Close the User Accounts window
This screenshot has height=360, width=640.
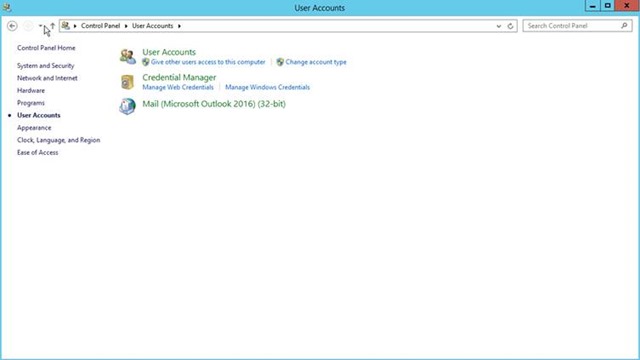(627, 6)
